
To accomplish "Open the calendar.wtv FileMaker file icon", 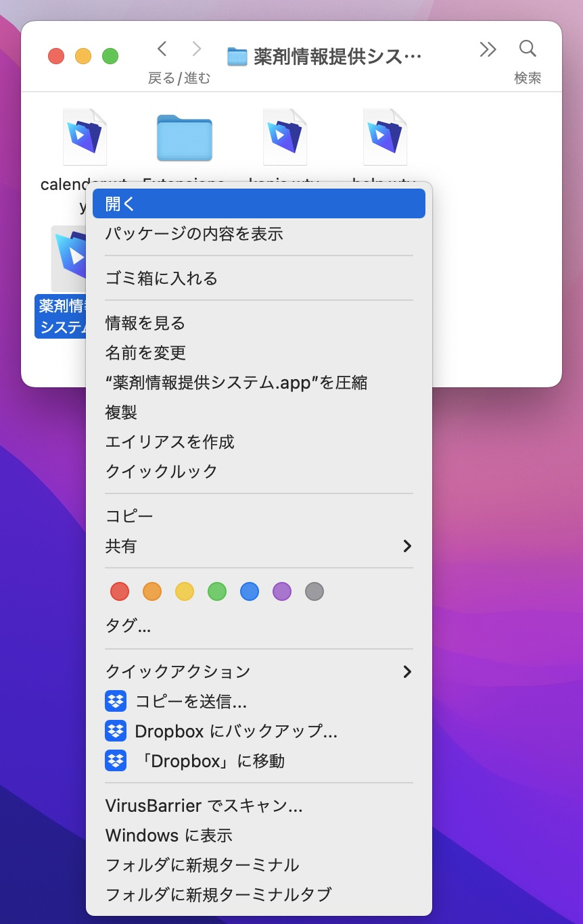I will tap(85, 135).
